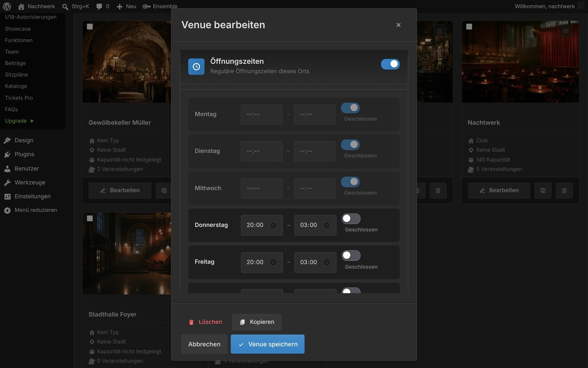
Task: Click the WordPress logo icon
Action: click(x=7, y=6)
